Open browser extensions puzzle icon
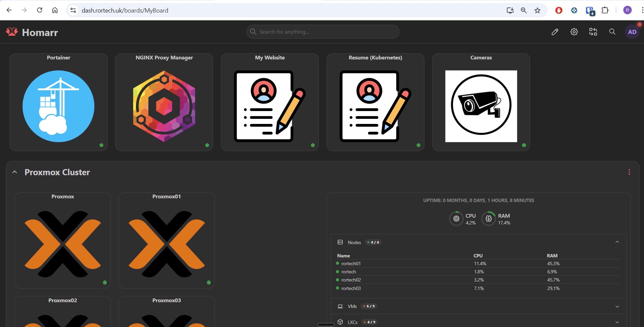Viewport: 644px width, 327px height. 605,10
